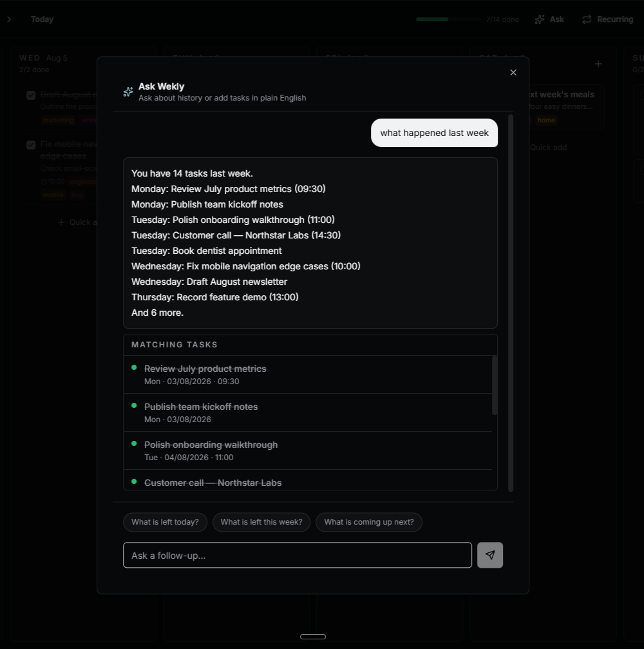The width and height of the screenshot is (644, 649).
Task: Click the Today button in top bar
Action: (x=43, y=19)
